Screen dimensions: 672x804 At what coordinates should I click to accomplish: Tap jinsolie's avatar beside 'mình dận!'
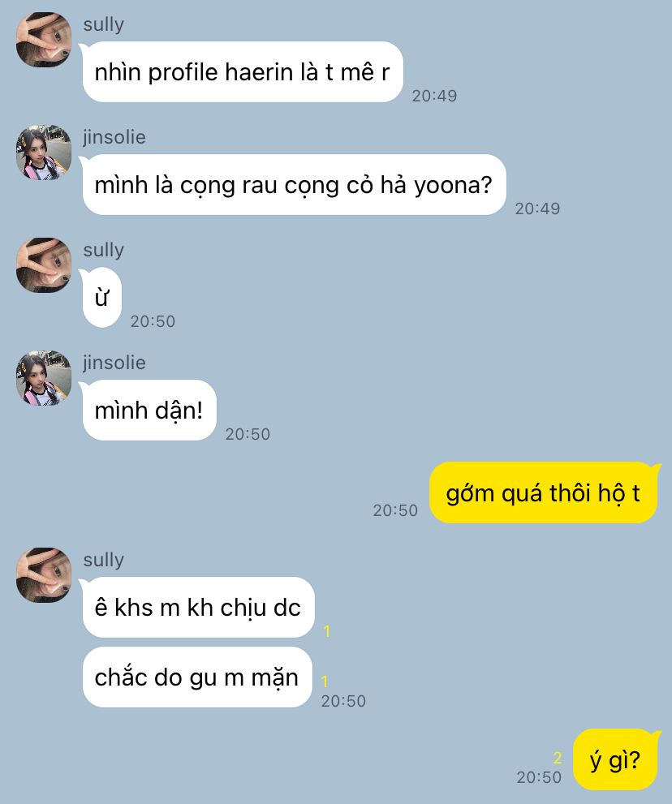(x=44, y=378)
